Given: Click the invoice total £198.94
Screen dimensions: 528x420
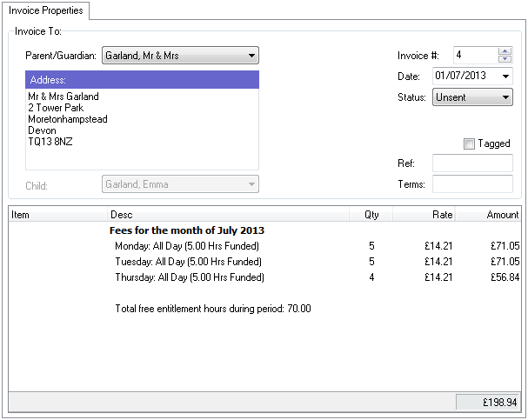Looking at the screenshot, I should [488, 402].
